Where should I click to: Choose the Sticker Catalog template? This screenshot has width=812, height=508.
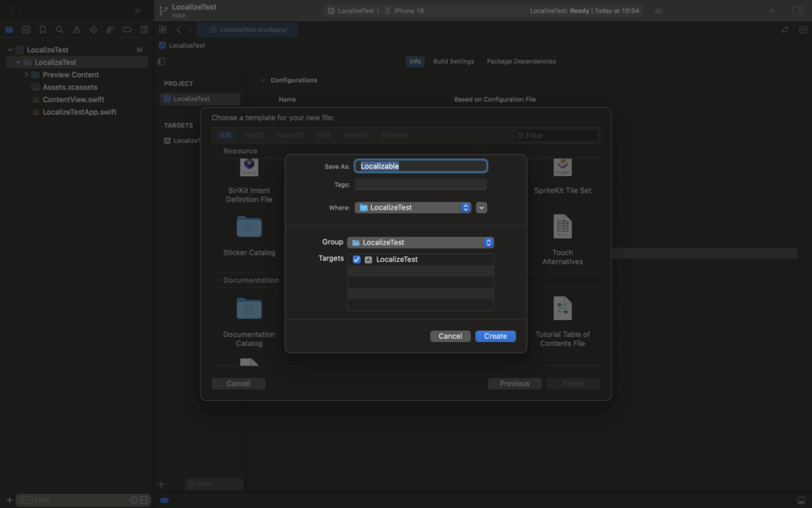(249, 237)
